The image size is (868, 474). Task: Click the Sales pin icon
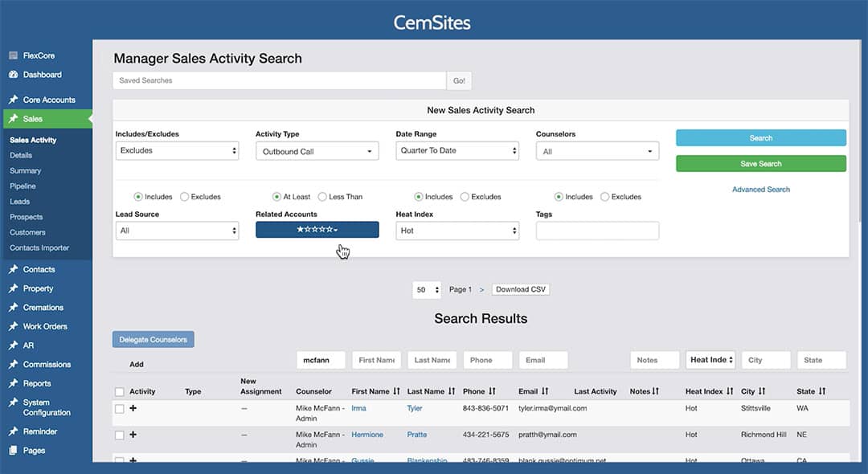click(14, 118)
